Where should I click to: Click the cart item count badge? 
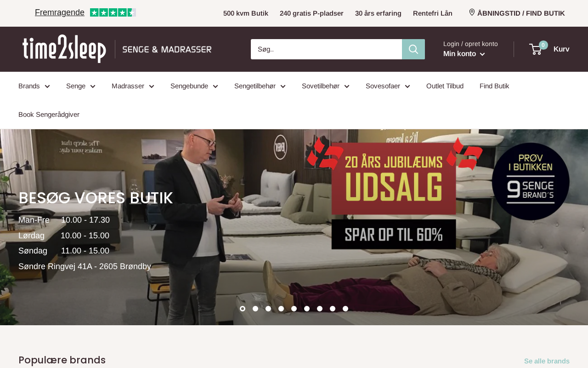[x=543, y=45]
